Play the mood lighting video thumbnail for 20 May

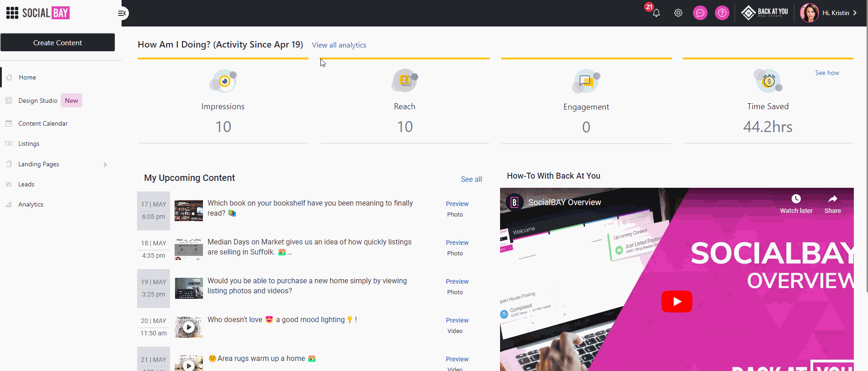[x=189, y=327]
